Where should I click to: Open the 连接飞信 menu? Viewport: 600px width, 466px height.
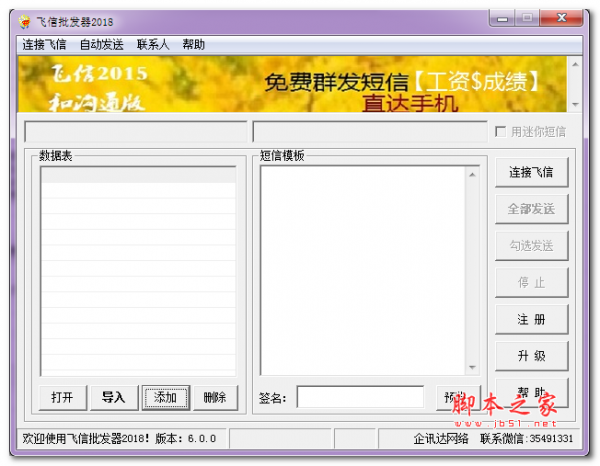[x=44, y=45]
